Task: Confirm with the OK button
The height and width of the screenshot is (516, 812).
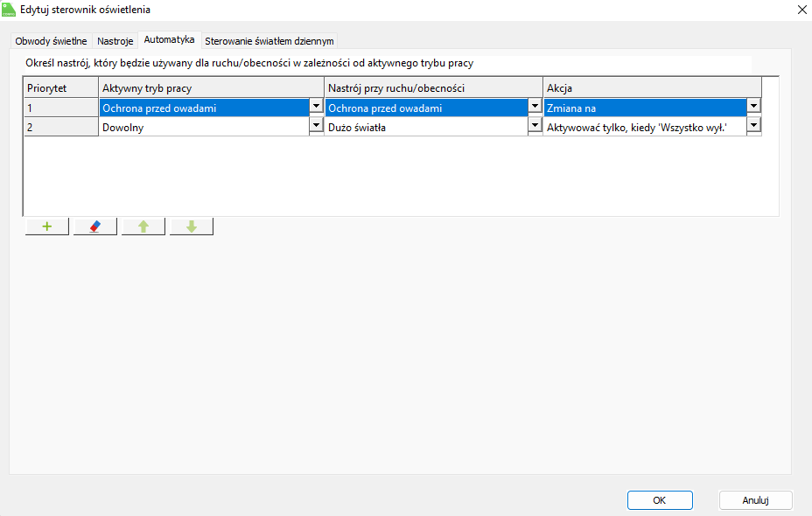Action: tap(660, 500)
